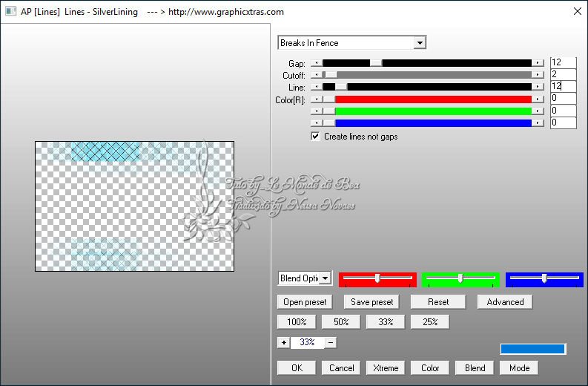
Task: Click the Cutoff slider thumb
Action: (x=330, y=75)
